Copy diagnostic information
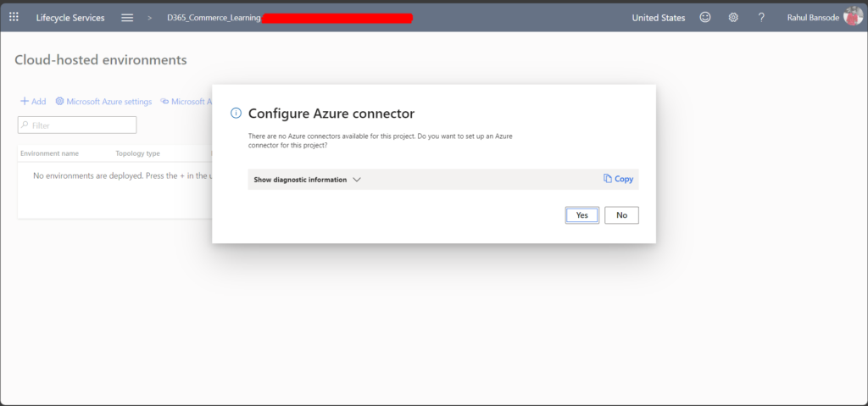This screenshot has width=868, height=406. tap(618, 179)
